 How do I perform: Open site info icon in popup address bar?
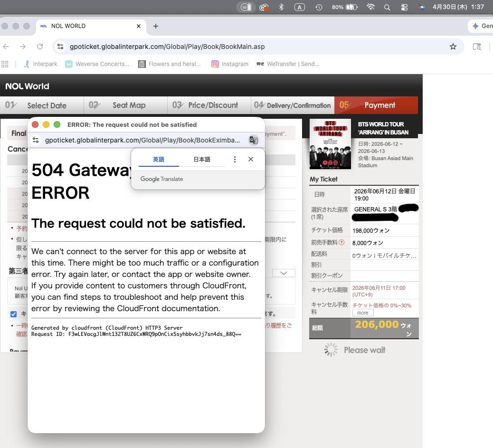pyautogui.click(x=36, y=140)
